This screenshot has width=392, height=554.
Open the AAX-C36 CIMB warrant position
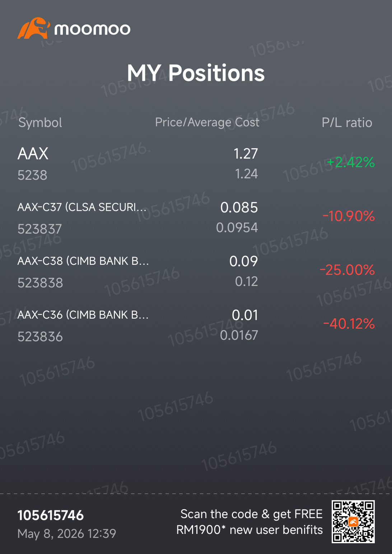point(196,325)
